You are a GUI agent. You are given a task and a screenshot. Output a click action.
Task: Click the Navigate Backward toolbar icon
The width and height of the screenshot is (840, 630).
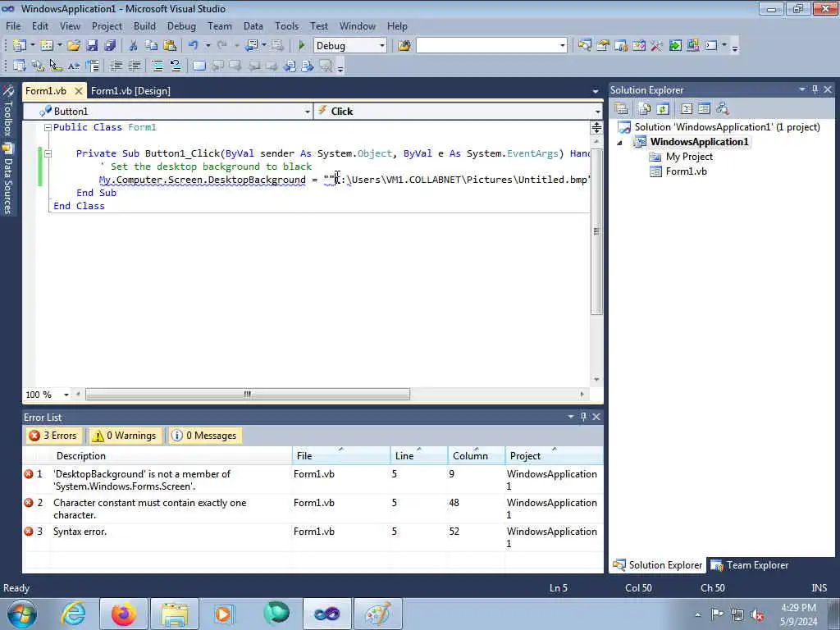[251, 46]
